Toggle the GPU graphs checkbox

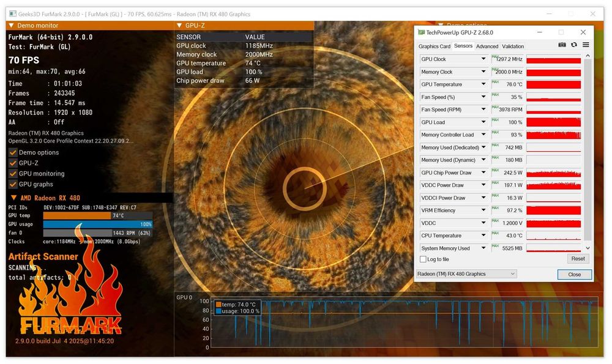(x=13, y=184)
